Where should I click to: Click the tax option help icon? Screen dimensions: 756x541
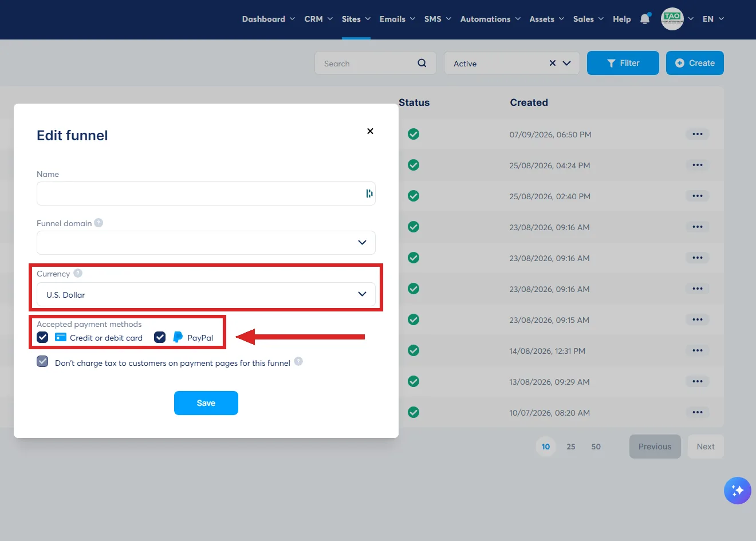tap(298, 361)
